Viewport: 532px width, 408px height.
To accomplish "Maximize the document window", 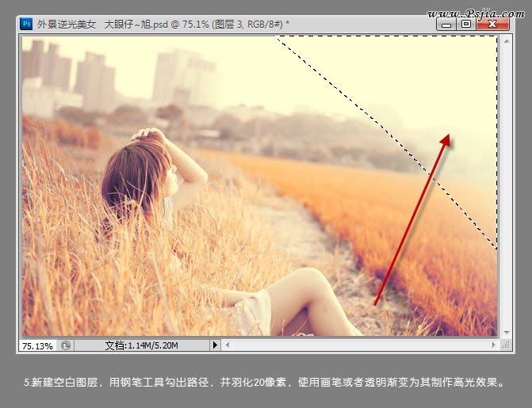I will (466, 25).
